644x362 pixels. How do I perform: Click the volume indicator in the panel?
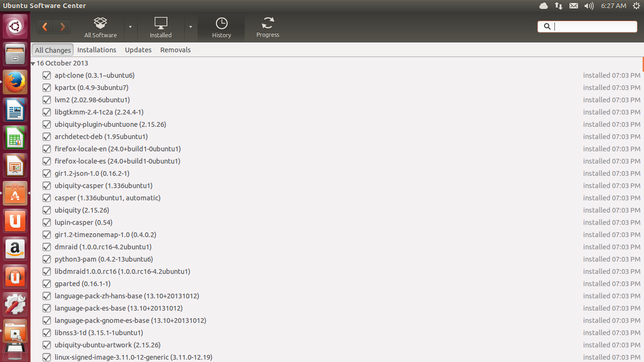coord(588,6)
